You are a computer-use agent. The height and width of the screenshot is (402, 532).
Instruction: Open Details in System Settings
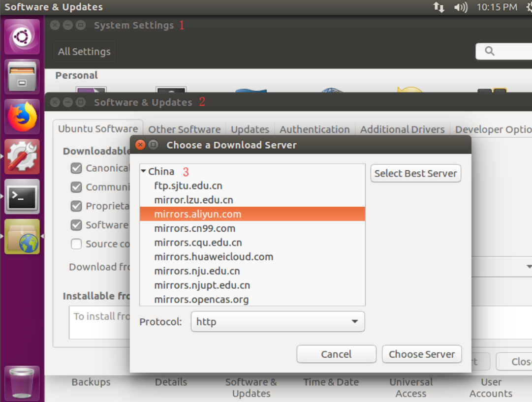[x=171, y=382]
